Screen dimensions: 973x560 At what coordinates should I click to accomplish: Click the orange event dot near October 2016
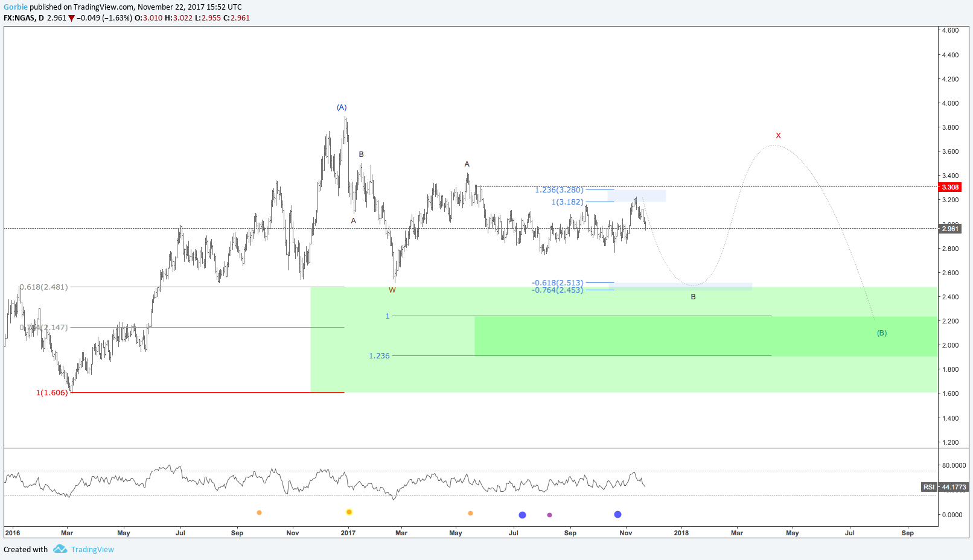pos(259,512)
